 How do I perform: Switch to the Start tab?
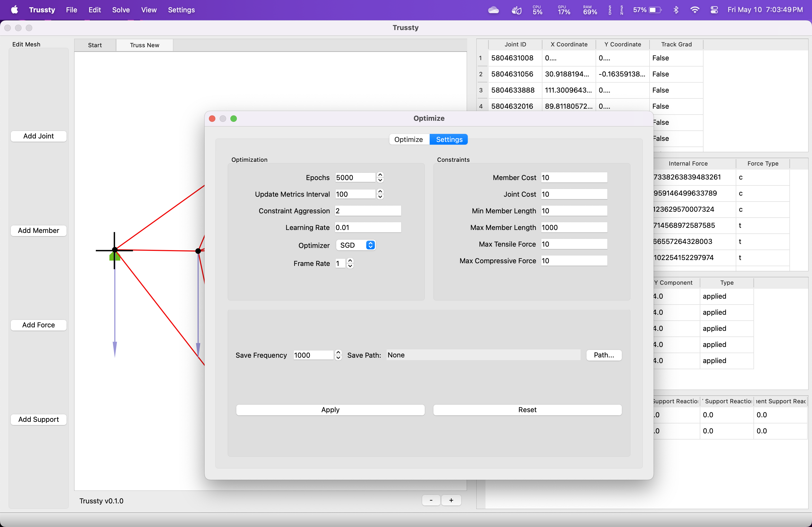[x=95, y=45]
